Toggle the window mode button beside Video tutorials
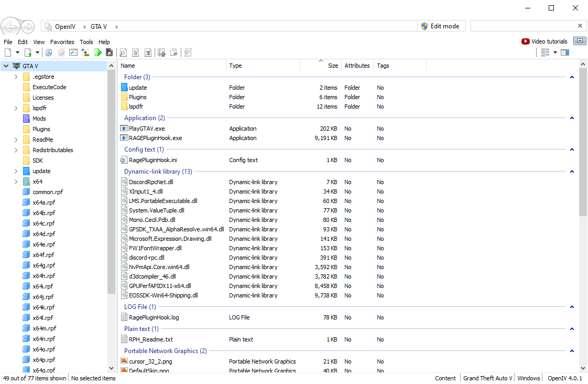Viewport: 588px width, 384px height. click(x=580, y=41)
